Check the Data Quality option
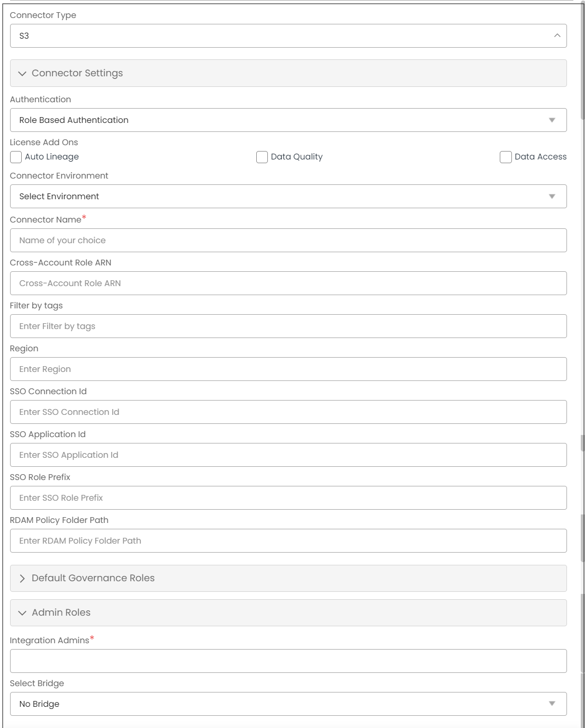The width and height of the screenshot is (585, 728). (x=262, y=157)
